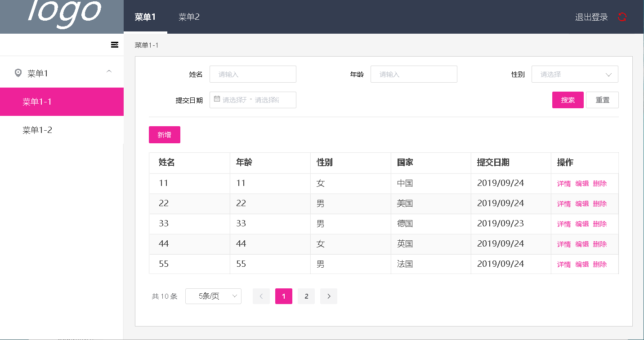644x340 pixels.
Task: Click the 新增 button
Action: tap(165, 135)
